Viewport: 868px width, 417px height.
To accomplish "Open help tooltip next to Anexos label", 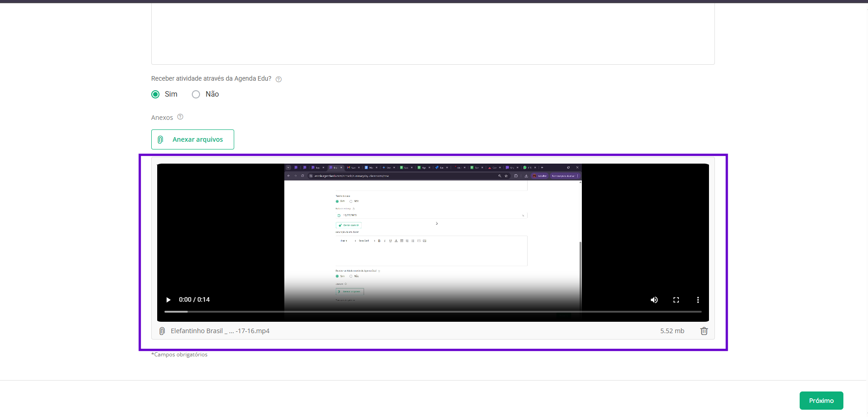I will point(180,117).
